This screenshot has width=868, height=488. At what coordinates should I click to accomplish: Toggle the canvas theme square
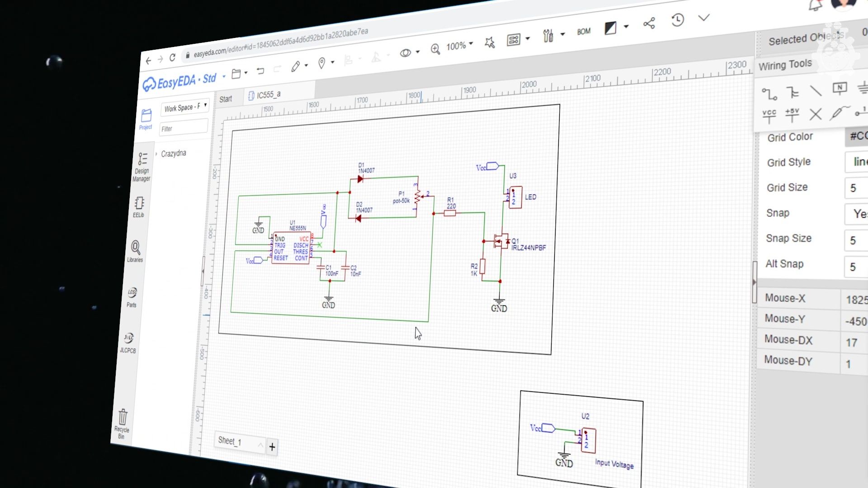pos(610,28)
